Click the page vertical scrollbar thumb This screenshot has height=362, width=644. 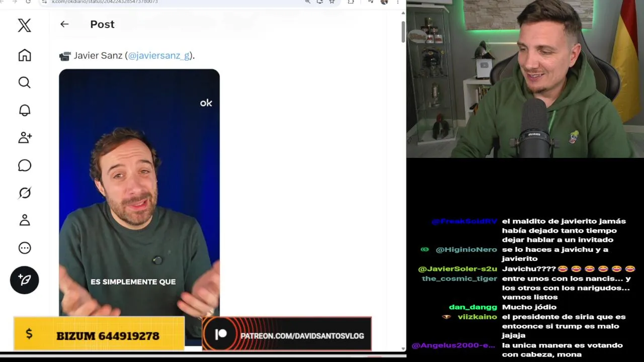[403, 32]
